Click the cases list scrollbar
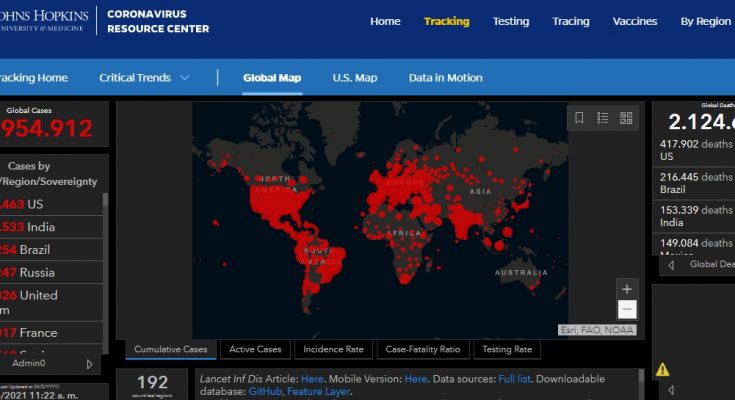Screen dimensions: 735x400 tap(105, 274)
